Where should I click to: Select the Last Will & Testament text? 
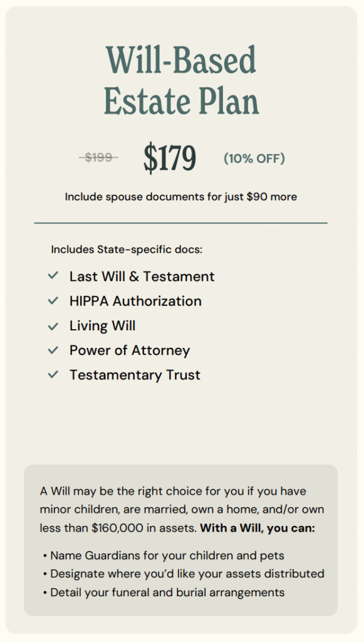pos(142,276)
